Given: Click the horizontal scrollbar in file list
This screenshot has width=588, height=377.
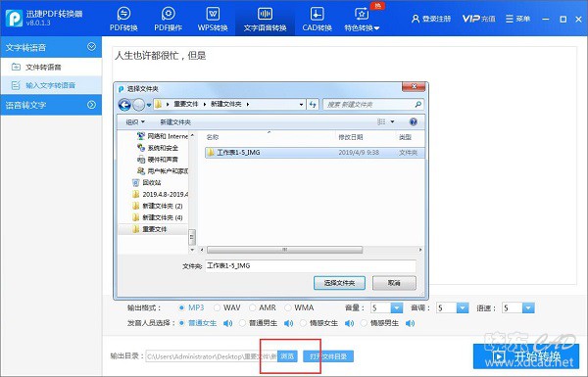Looking at the screenshot, I should 284,250.
